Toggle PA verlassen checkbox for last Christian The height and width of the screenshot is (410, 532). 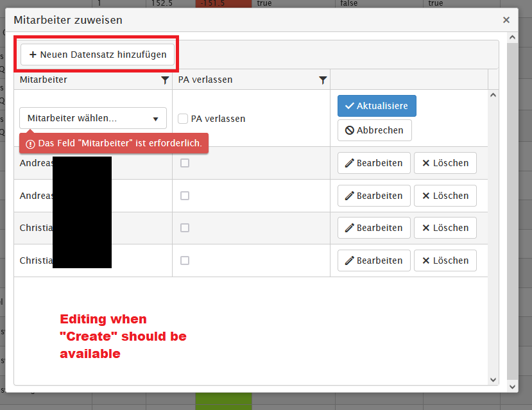point(185,261)
